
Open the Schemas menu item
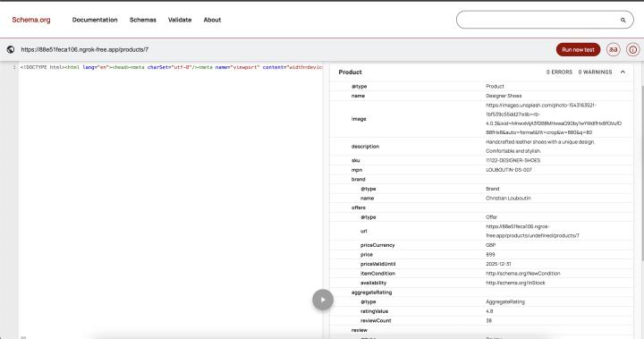pyautogui.click(x=143, y=20)
